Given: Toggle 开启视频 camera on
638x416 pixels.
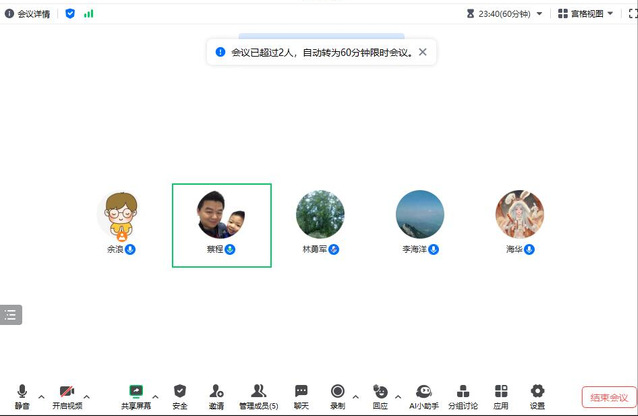Looking at the screenshot, I should tap(67, 394).
